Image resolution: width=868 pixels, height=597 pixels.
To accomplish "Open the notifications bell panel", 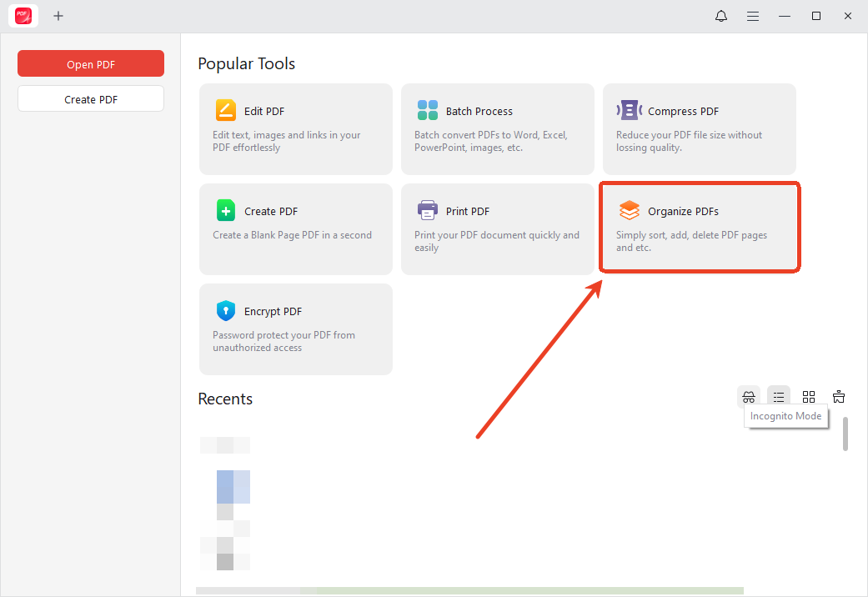I will pyautogui.click(x=720, y=15).
